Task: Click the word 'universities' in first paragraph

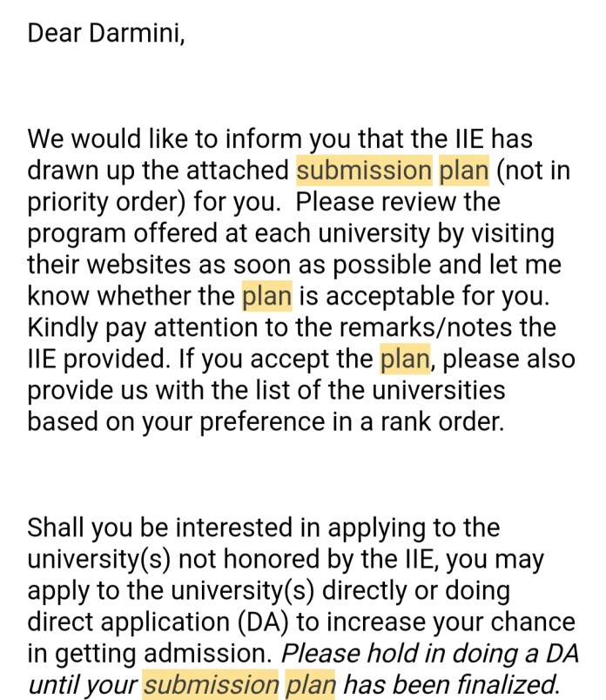Action: click(x=439, y=390)
